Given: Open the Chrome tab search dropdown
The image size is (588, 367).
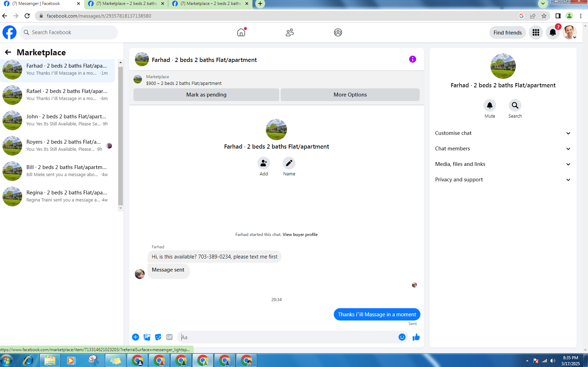Looking at the screenshot, I should click(x=543, y=4).
